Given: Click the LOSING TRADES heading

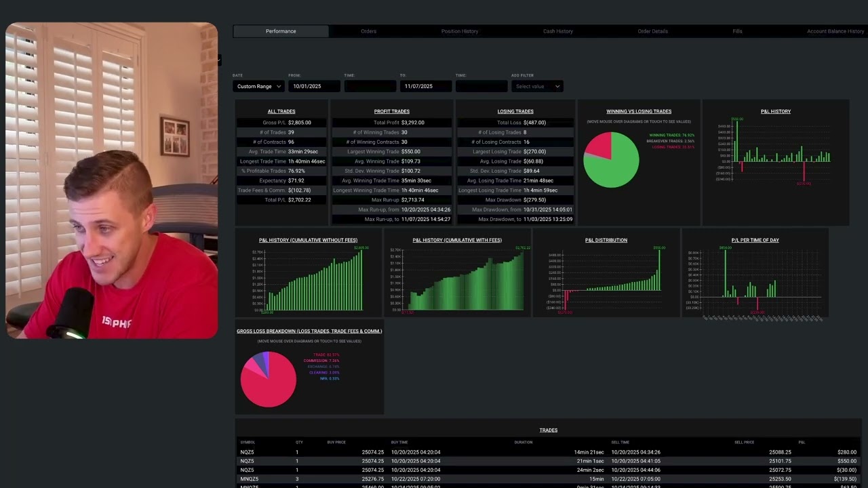Looking at the screenshot, I should [x=515, y=111].
